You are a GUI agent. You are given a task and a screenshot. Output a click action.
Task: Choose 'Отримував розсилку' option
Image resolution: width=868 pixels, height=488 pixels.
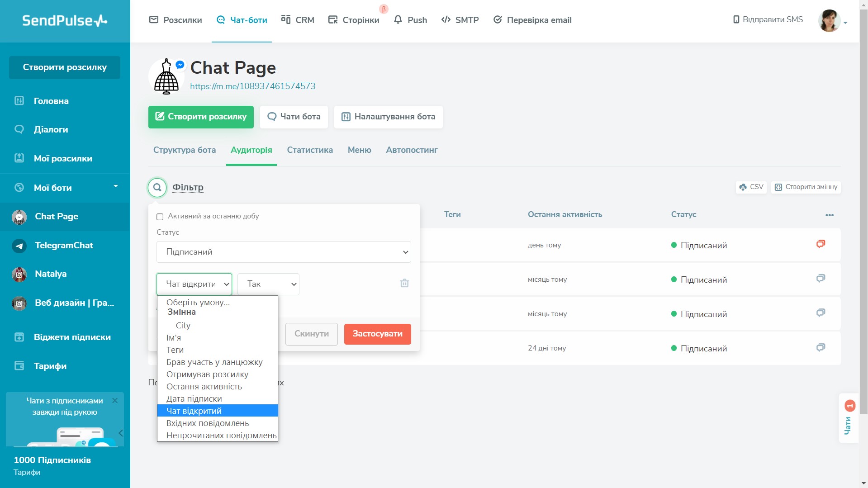[218, 374]
